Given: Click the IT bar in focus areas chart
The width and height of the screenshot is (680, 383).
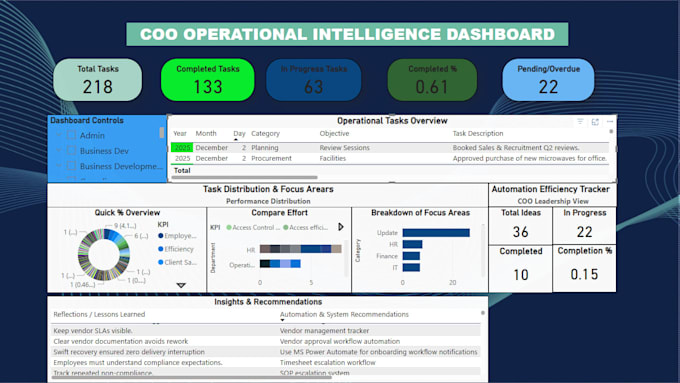Looking at the screenshot, I should tap(411, 267).
